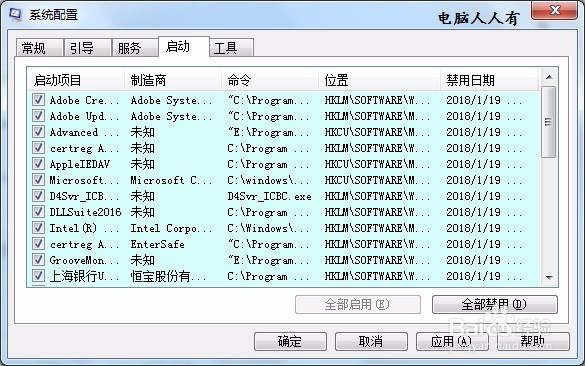
Task: Click the startup list scroll up arrow
Action: pyautogui.click(x=549, y=77)
